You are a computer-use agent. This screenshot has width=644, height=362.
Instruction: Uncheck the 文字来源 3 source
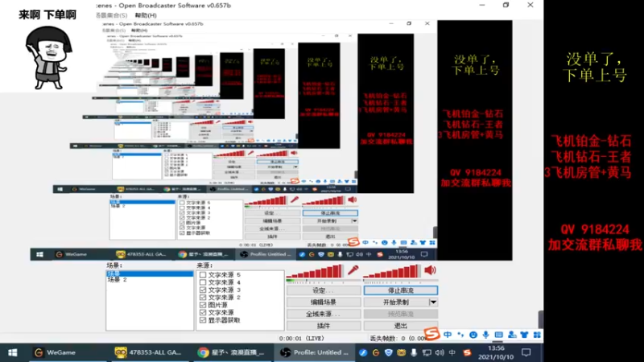tap(203, 290)
